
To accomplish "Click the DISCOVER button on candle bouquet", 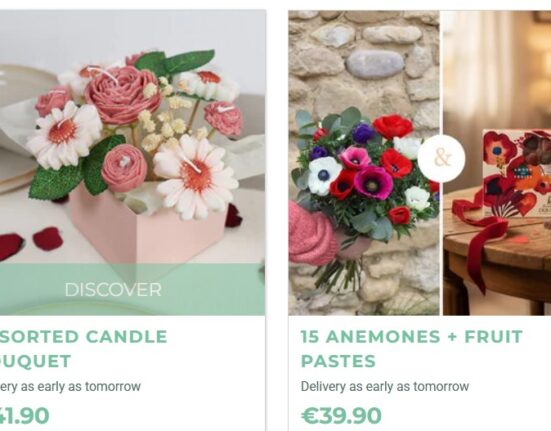I will [113, 290].
